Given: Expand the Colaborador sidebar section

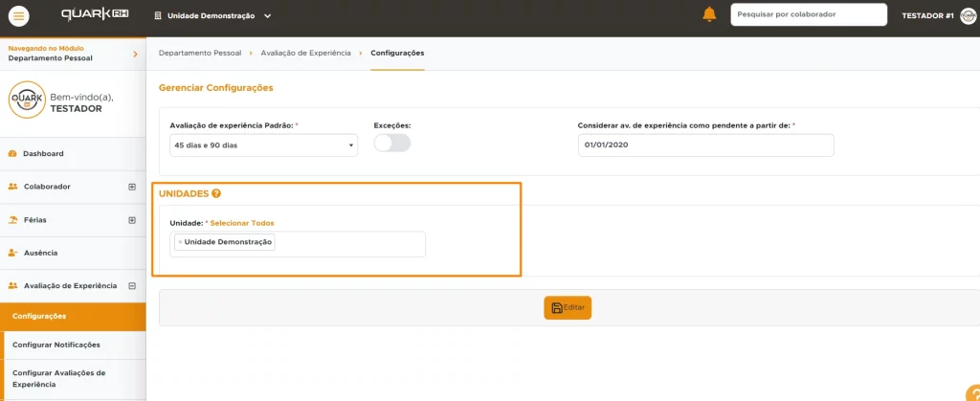Looking at the screenshot, I should (132, 187).
